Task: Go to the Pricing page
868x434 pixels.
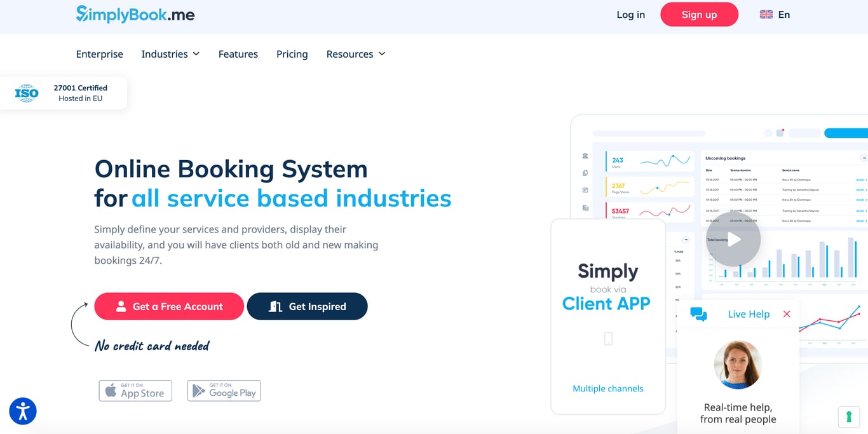Action: pyautogui.click(x=292, y=54)
